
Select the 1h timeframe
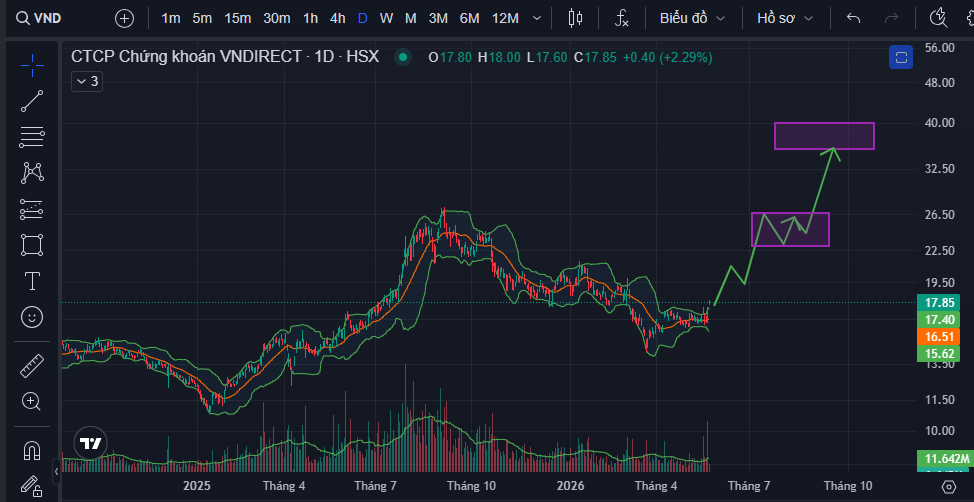tap(311, 19)
